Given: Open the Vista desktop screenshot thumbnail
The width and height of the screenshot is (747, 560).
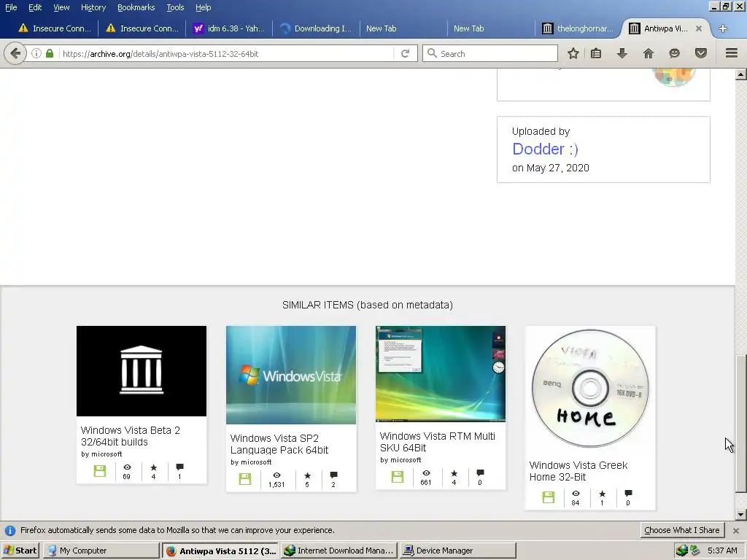Looking at the screenshot, I should coord(441,374).
